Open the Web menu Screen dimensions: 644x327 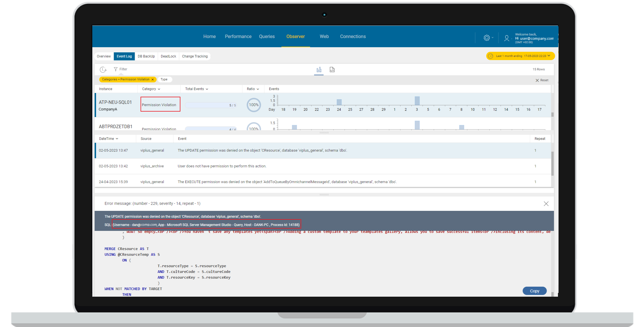(324, 37)
